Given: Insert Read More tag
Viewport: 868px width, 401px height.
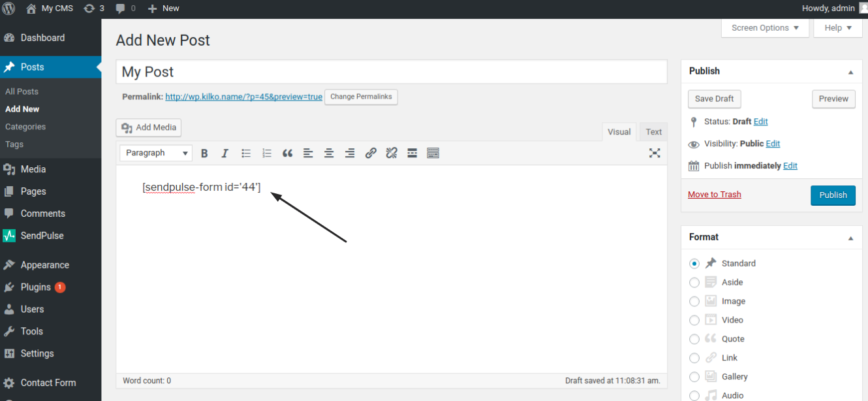Looking at the screenshot, I should [x=412, y=153].
